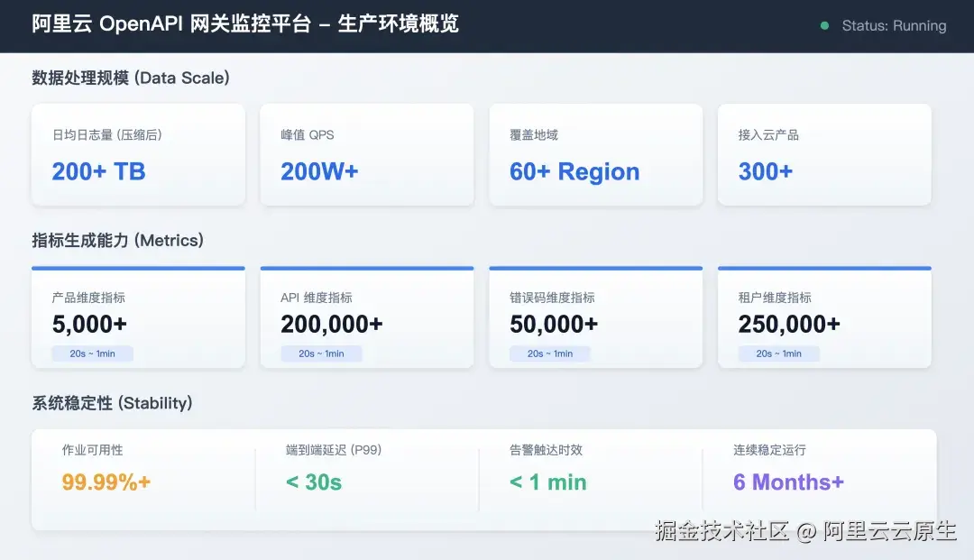Viewport: 974px width, 560px height.
Task: Open the 产品维度指标 5,000+ metric card
Action: pos(137,316)
